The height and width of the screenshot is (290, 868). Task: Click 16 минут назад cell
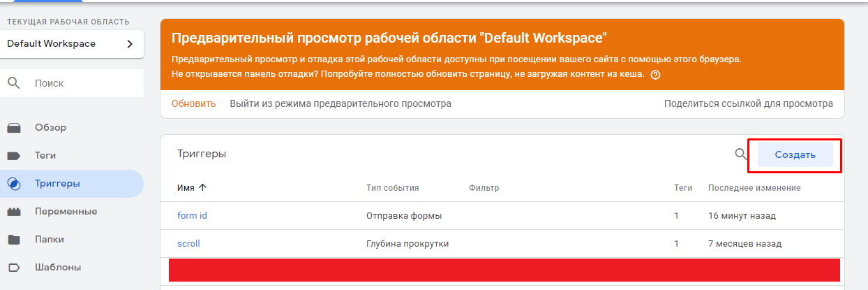(x=742, y=215)
